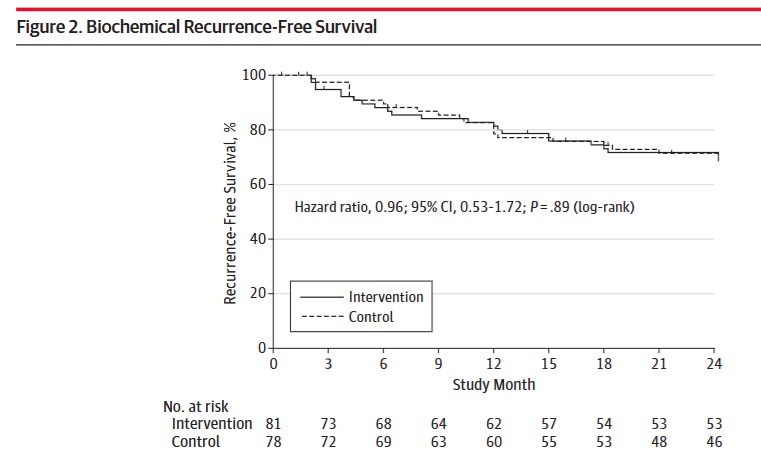Click Control at-risk value 46
Image resolution: width=761 pixels, height=458 pixels.
tap(713, 440)
